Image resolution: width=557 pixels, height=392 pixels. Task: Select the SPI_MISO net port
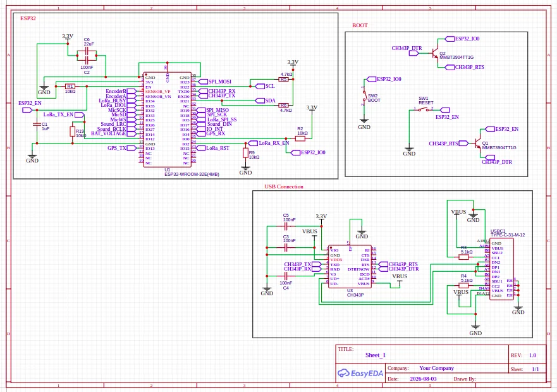(212, 110)
